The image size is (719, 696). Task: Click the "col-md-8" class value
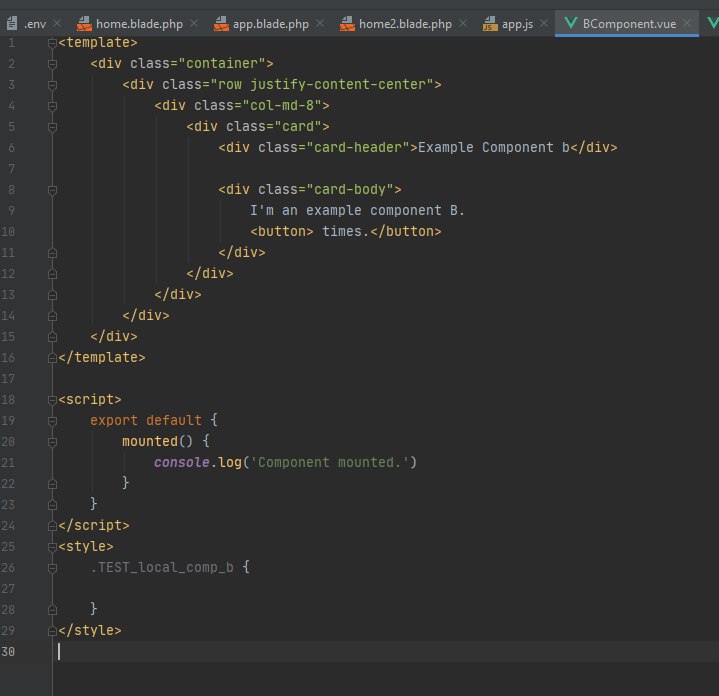[282, 106]
